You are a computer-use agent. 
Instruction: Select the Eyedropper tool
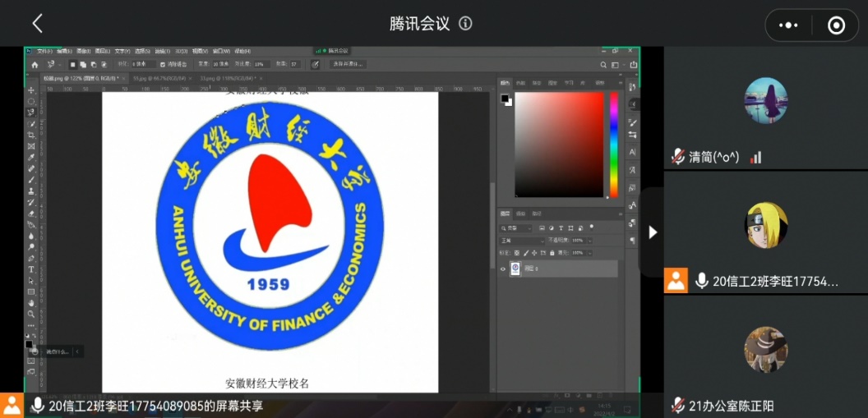(31, 158)
